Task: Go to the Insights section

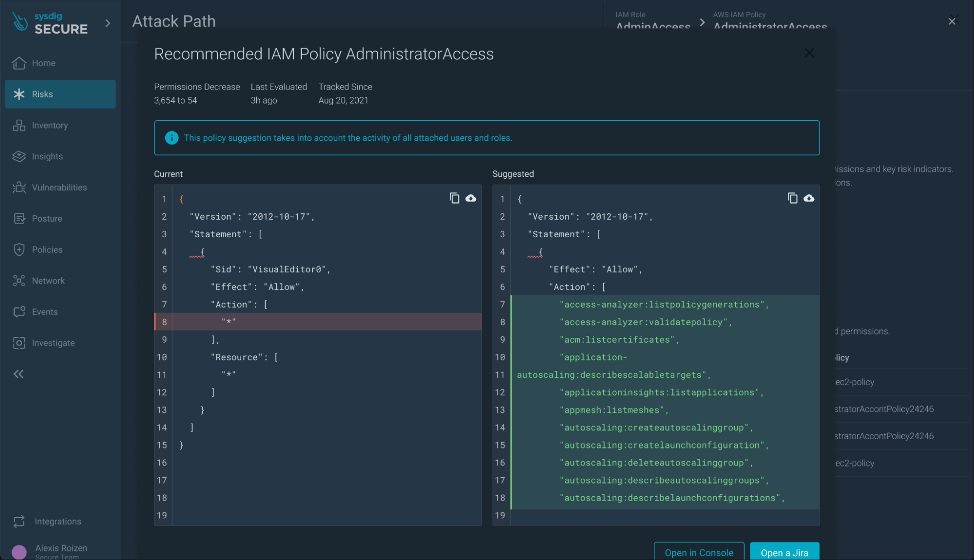Action: (x=60, y=156)
